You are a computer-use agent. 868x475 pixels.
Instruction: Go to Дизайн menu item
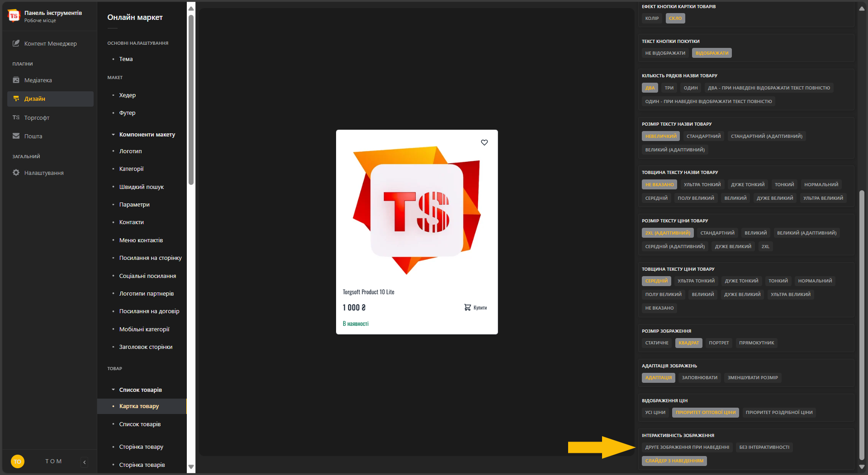point(50,99)
